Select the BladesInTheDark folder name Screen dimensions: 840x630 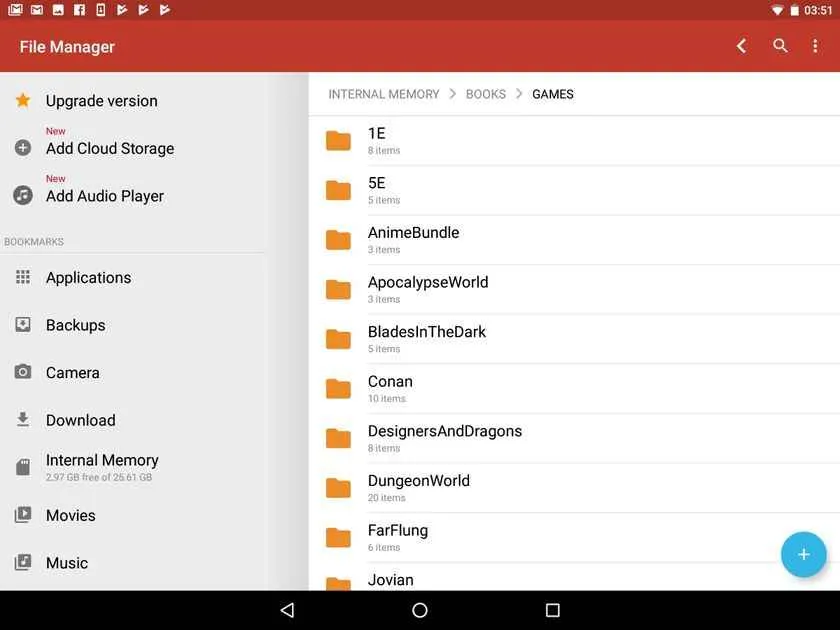click(x=426, y=332)
